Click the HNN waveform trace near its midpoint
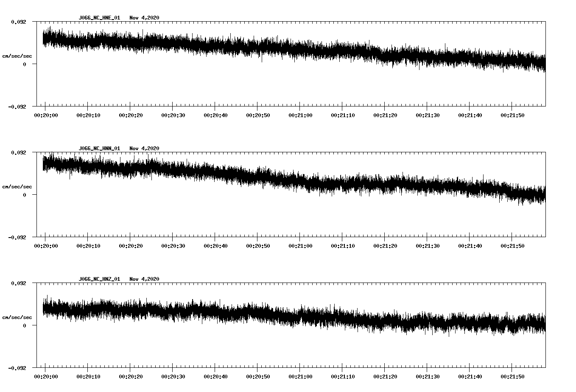 [x=293, y=180]
